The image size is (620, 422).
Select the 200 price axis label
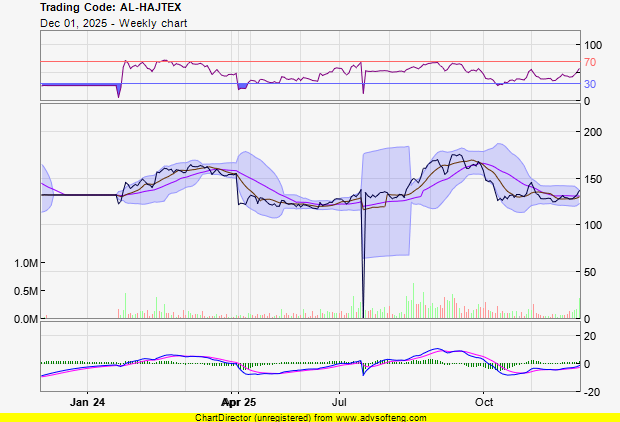tap(593, 132)
